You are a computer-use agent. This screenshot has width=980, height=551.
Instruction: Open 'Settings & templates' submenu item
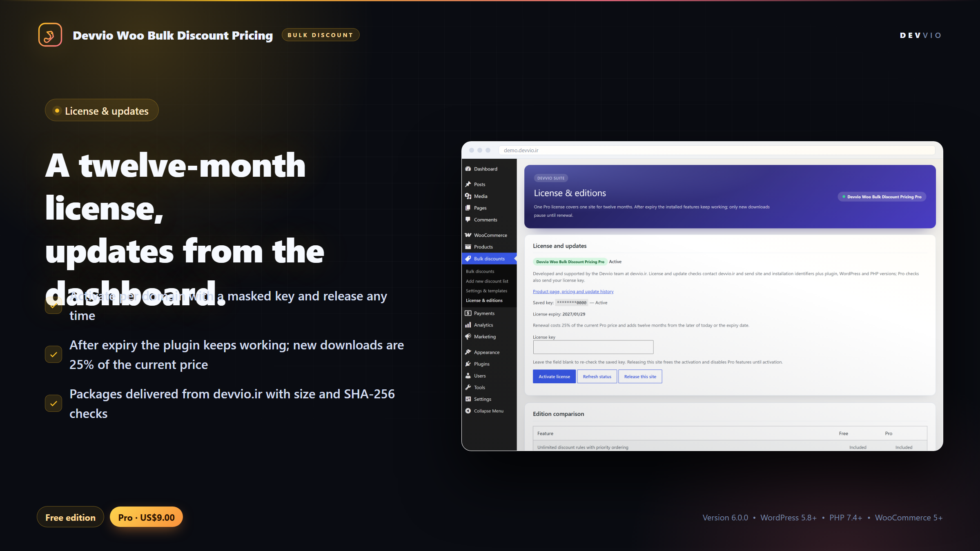[x=486, y=291]
